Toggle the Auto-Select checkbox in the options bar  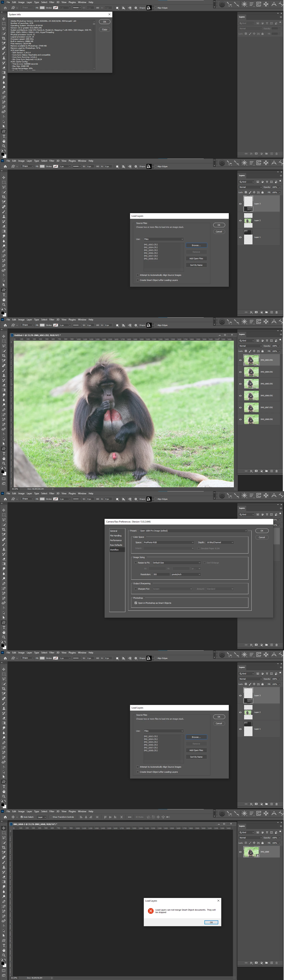22,817
